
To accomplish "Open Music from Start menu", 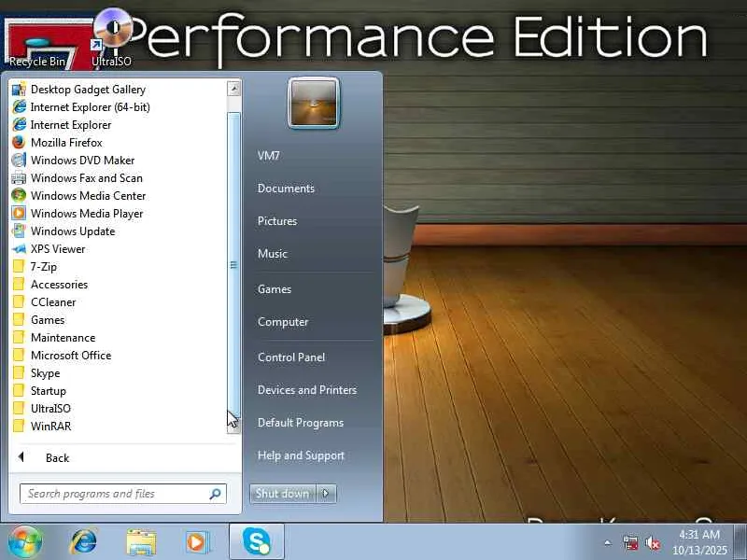I will (273, 254).
